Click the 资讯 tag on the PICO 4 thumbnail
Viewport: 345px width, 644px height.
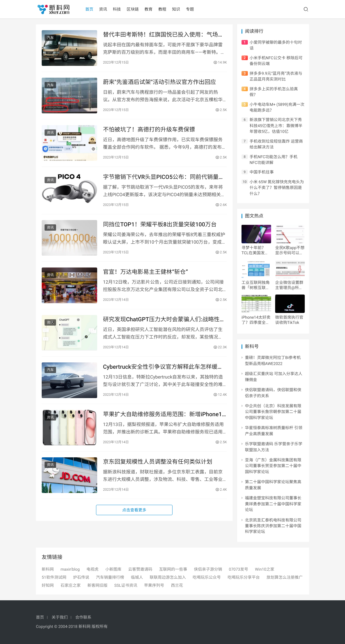(50, 180)
